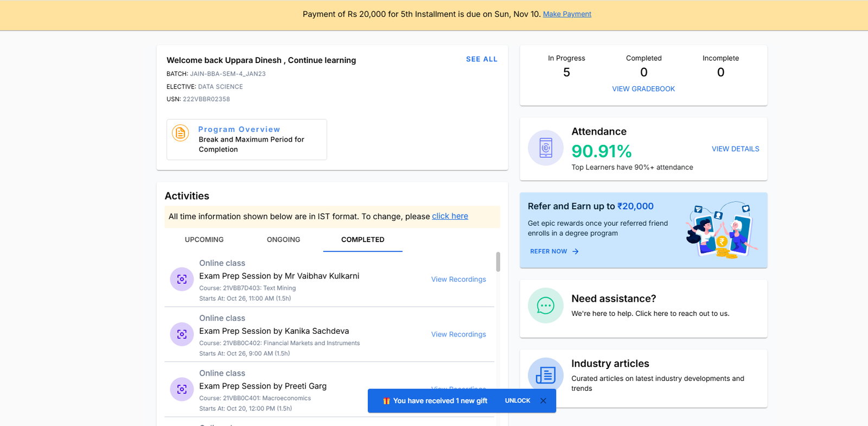Viewport: 868px width, 426px height.
Task: Switch to the Ongoing activities tab
Action: 283,240
